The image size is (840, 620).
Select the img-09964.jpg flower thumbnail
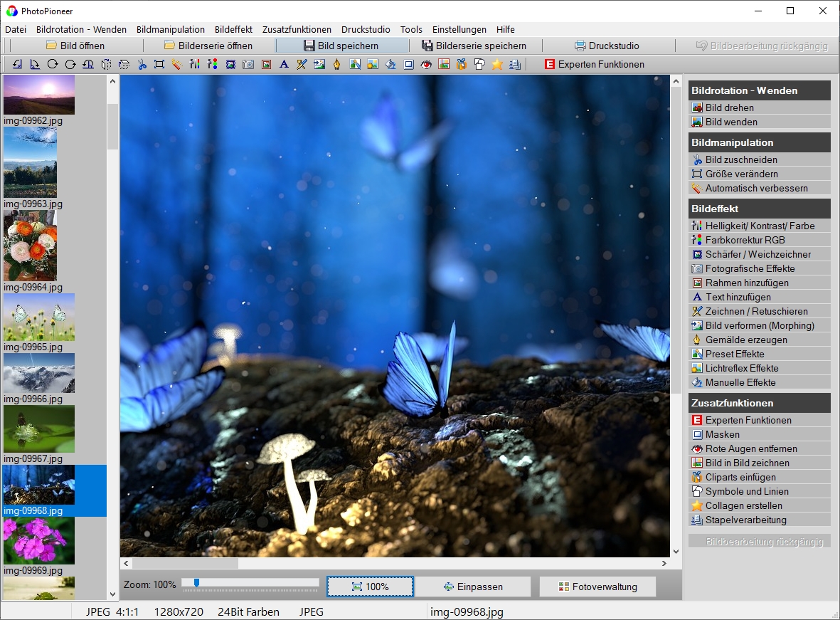30,246
